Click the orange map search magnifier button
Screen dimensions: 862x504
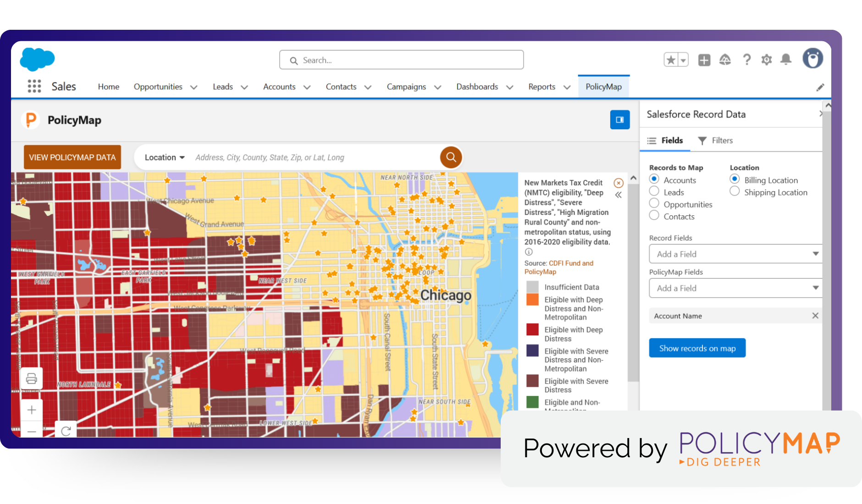click(451, 157)
